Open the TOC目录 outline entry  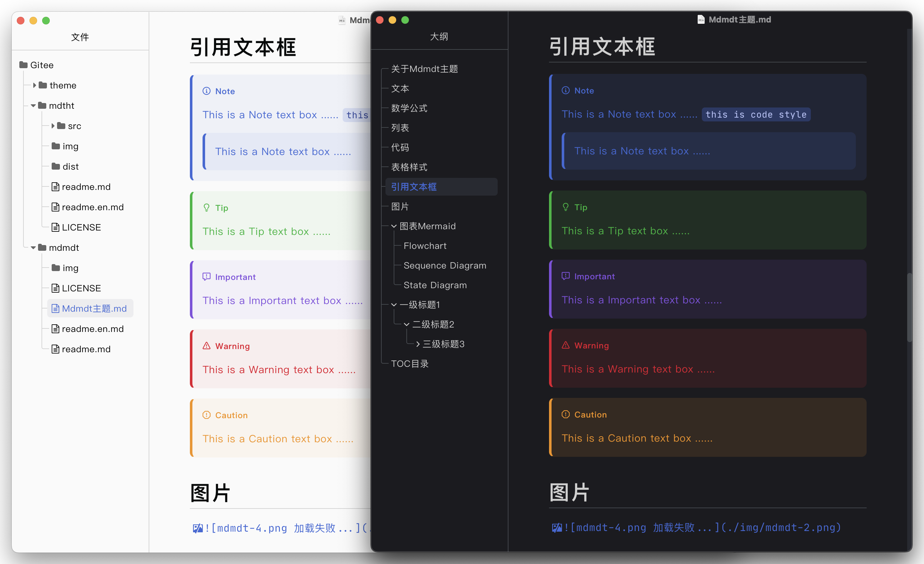coord(410,363)
